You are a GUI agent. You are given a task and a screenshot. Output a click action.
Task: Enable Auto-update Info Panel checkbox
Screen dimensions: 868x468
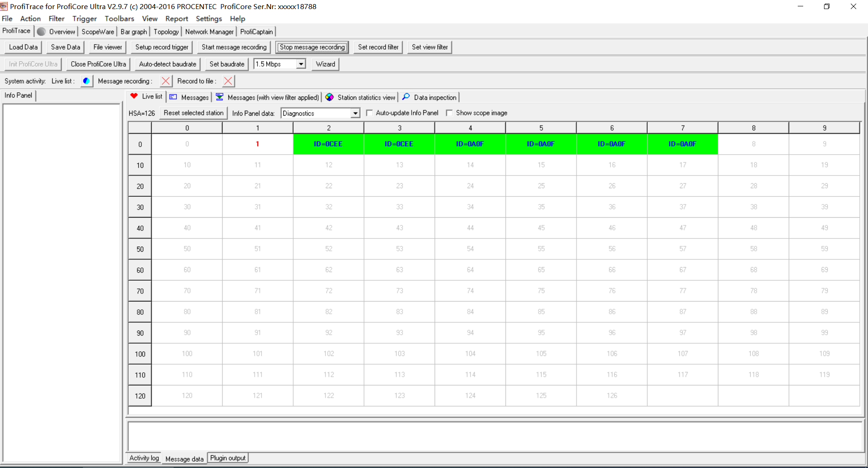point(369,113)
